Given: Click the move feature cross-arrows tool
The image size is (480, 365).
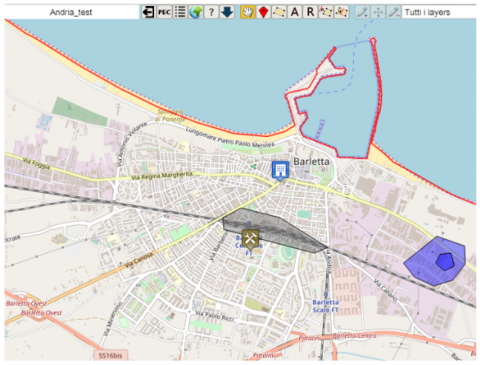Looking at the screenshot, I should click(378, 12).
